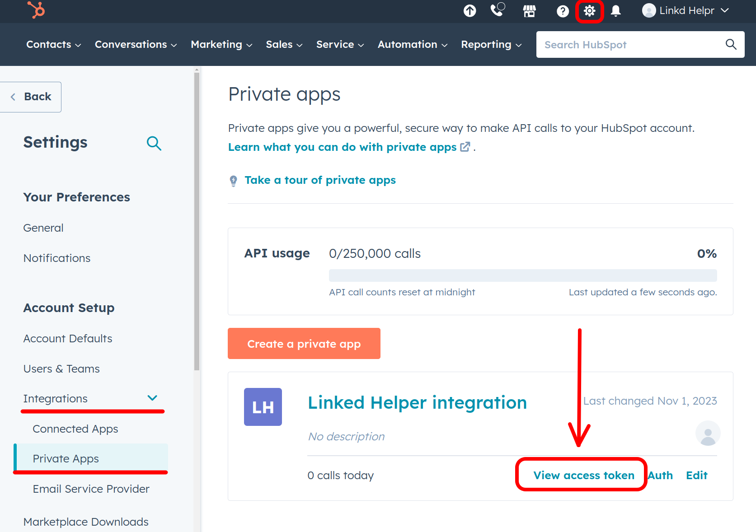Open Linked Helper integration app

click(x=417, y=402)
